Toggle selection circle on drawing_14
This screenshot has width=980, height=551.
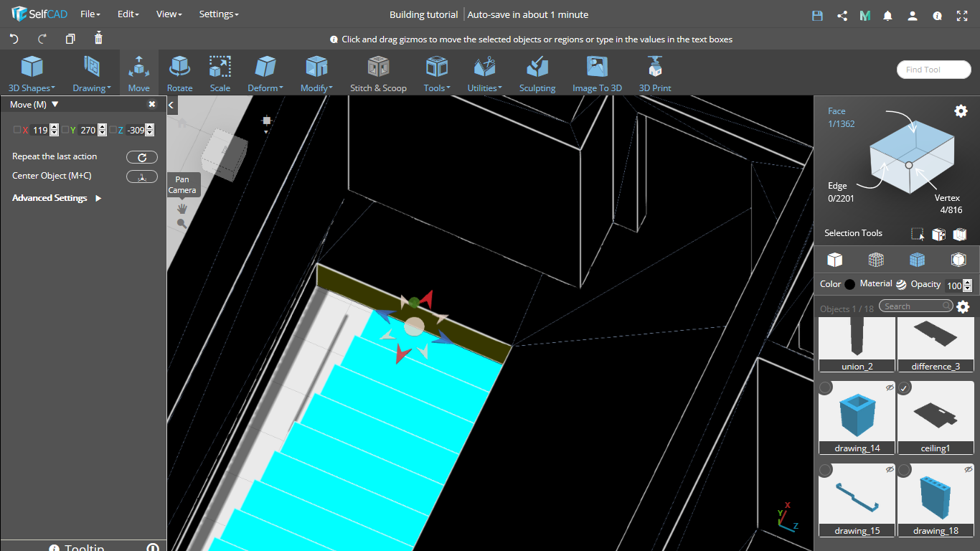click(826, 388)
